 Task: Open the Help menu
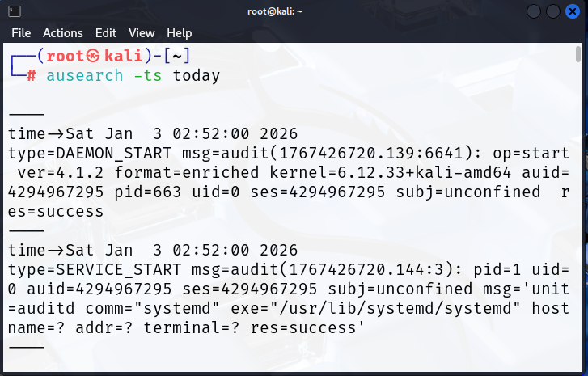tap(180, 33)
